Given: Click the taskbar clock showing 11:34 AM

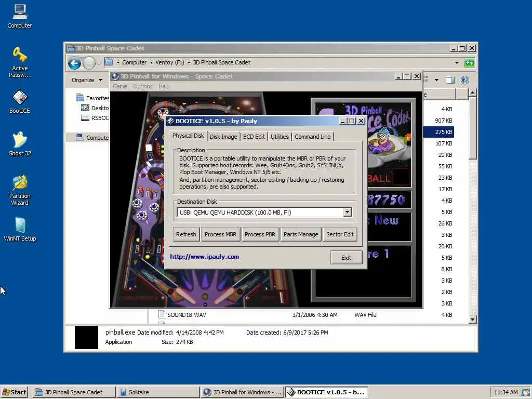Looking at the screenshot, I should (506, 392).
